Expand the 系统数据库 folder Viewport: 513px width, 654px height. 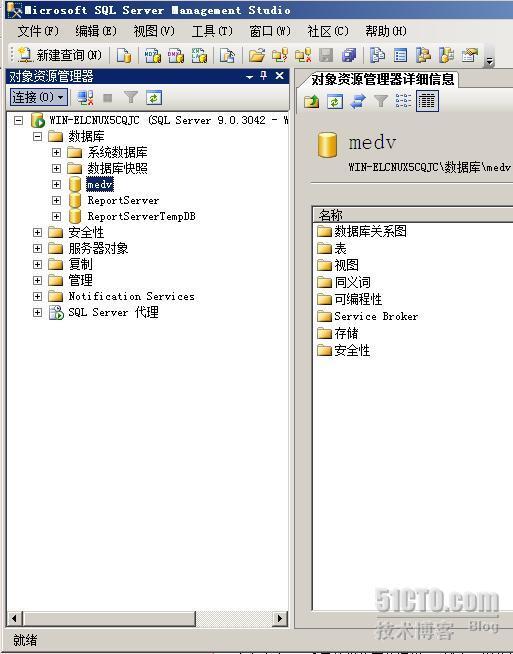[x=56, y=153]
